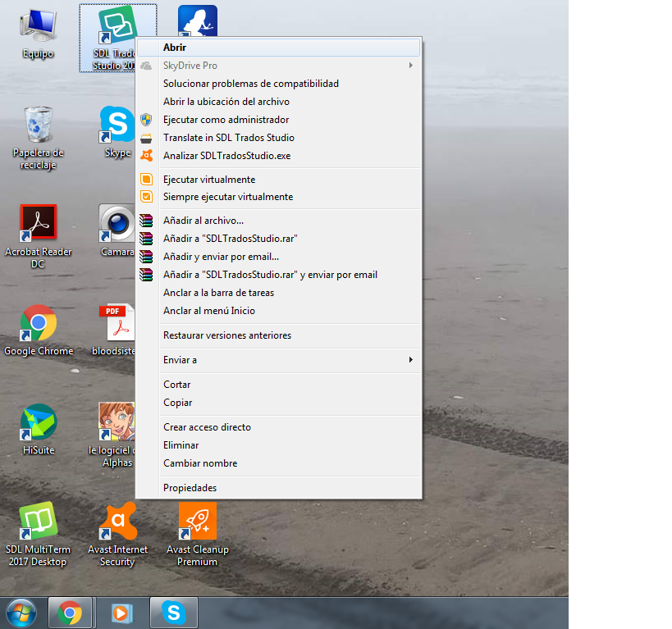Click the Avast icon beside Analizar SDLTradosStudio.exe
672x629 pixels.
click(x=146, y=156)
